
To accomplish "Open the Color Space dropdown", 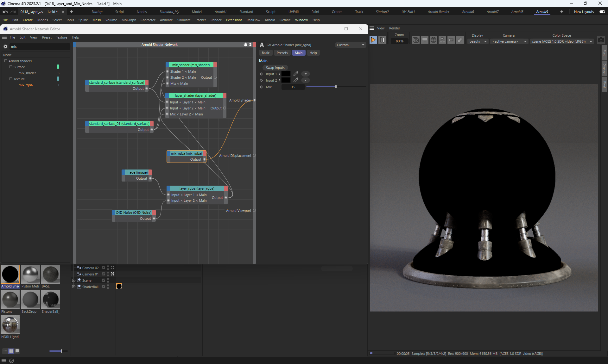I will [561, 41].
